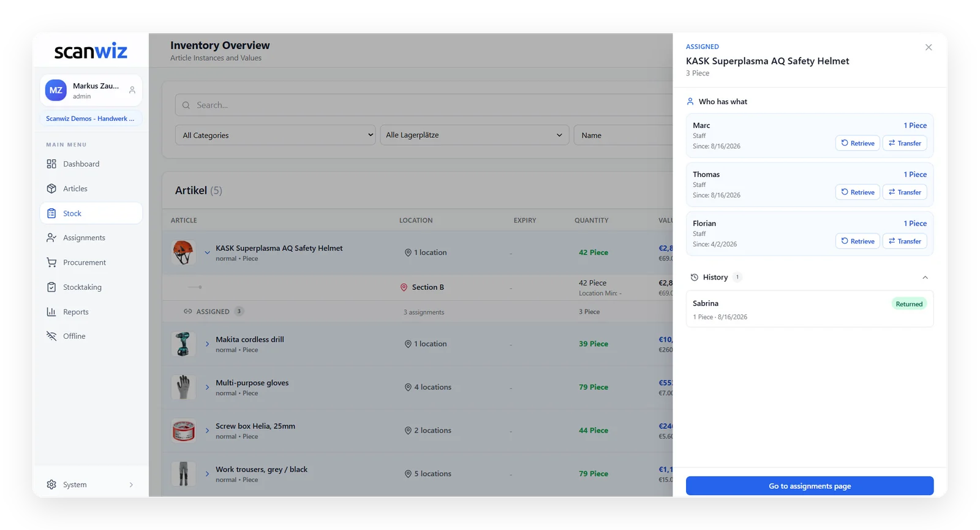Open Stocktaking in the sidebar

pyautogui.click(x=91, y=287)
